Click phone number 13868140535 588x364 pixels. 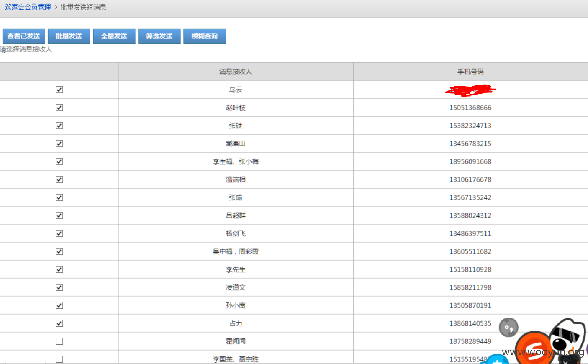(470, 323)
